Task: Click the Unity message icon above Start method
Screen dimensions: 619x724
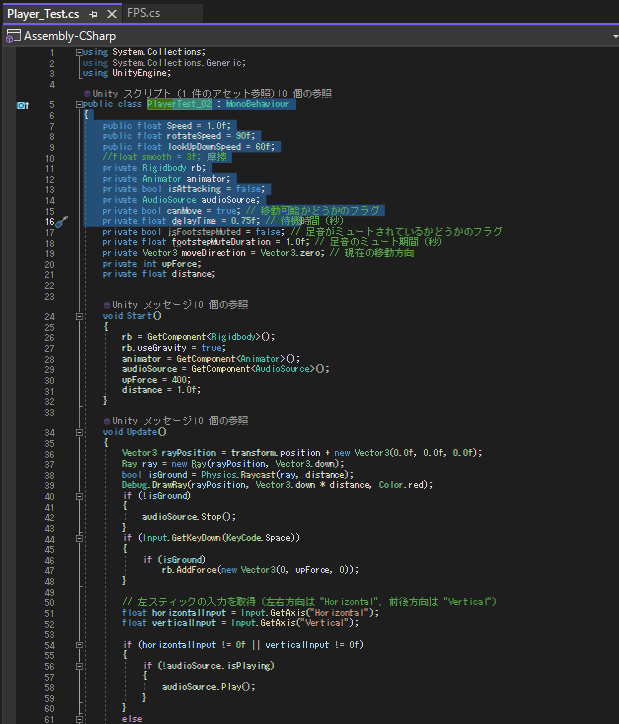Action: [107, 304]
